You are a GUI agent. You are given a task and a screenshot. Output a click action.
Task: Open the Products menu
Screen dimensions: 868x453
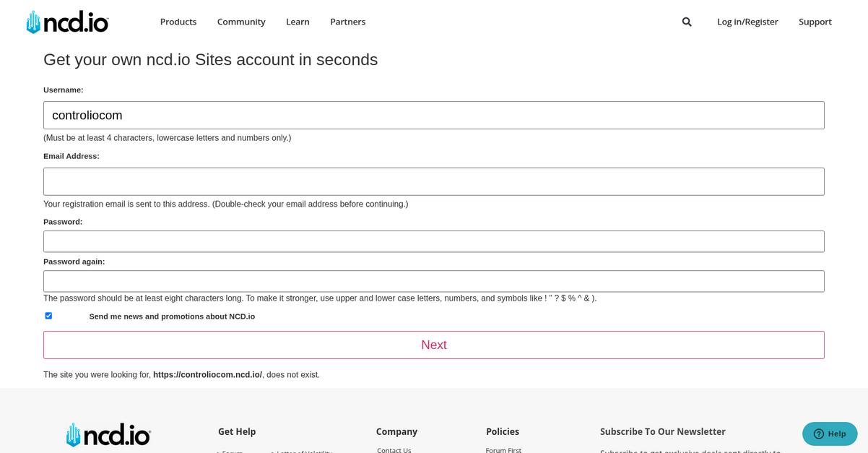click(178, 22)
